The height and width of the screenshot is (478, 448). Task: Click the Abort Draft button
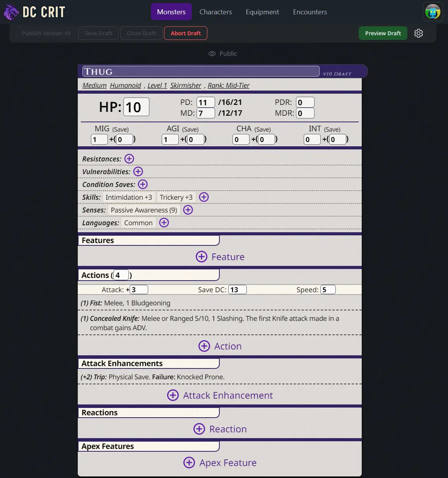click(x=186, y=33)
